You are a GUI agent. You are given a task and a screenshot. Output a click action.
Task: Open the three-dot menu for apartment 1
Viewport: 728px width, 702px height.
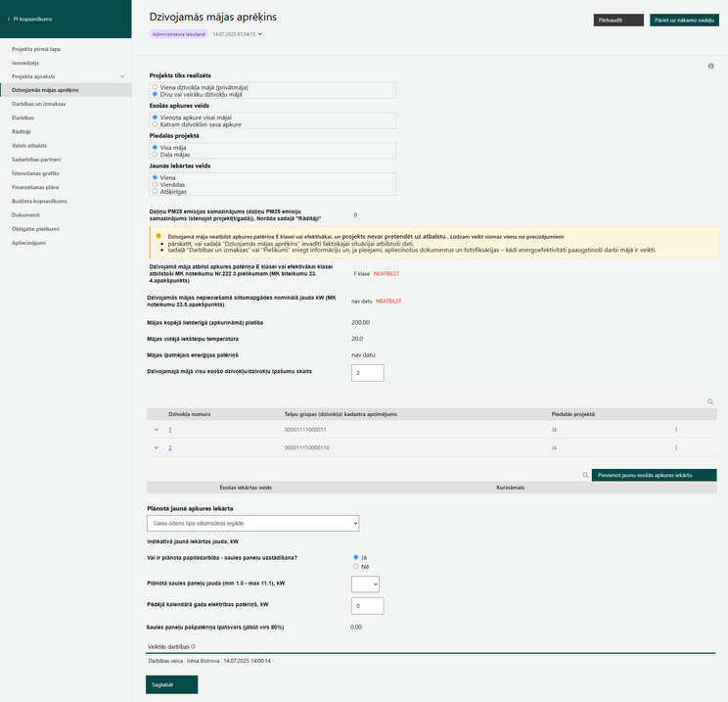tap(676, 430)
